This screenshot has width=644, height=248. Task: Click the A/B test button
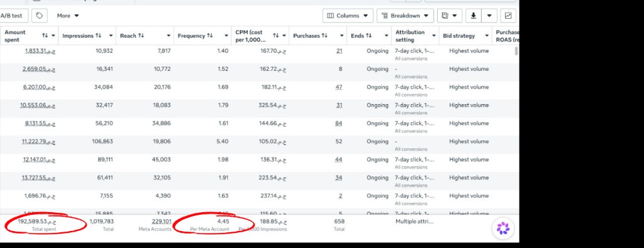click(x=13, y=16)
